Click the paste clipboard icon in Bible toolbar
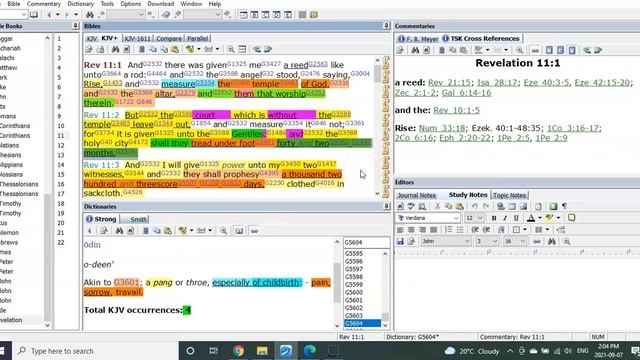 click(175, 49)
